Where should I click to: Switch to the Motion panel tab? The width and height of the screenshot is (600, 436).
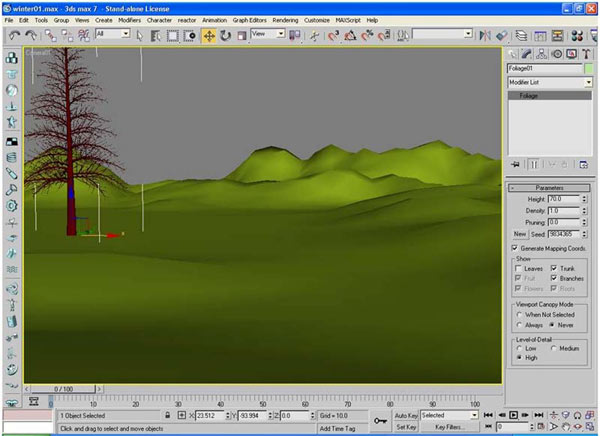pos(557,54)
